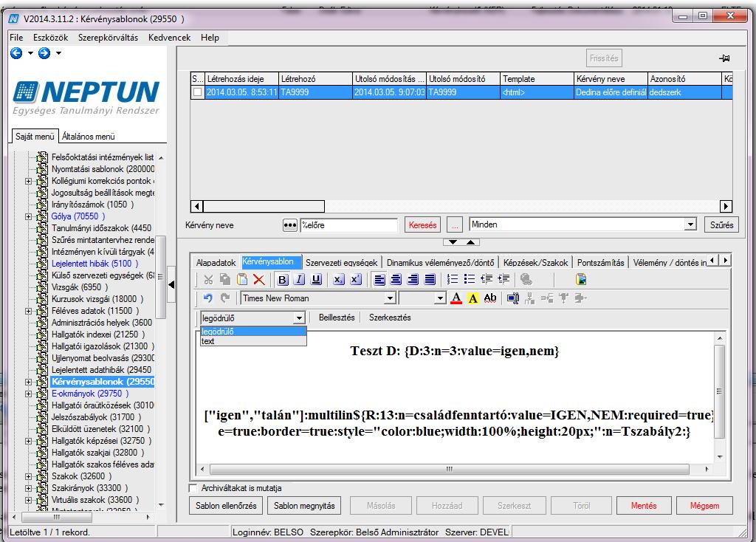The height and width of the screenshot is (542, 756).
Task: Toggle Bold formatting
Action: (283, 279)
